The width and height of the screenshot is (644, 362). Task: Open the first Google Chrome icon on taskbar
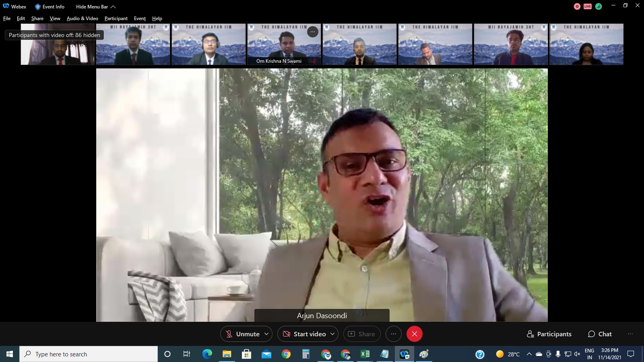(286, 354)
